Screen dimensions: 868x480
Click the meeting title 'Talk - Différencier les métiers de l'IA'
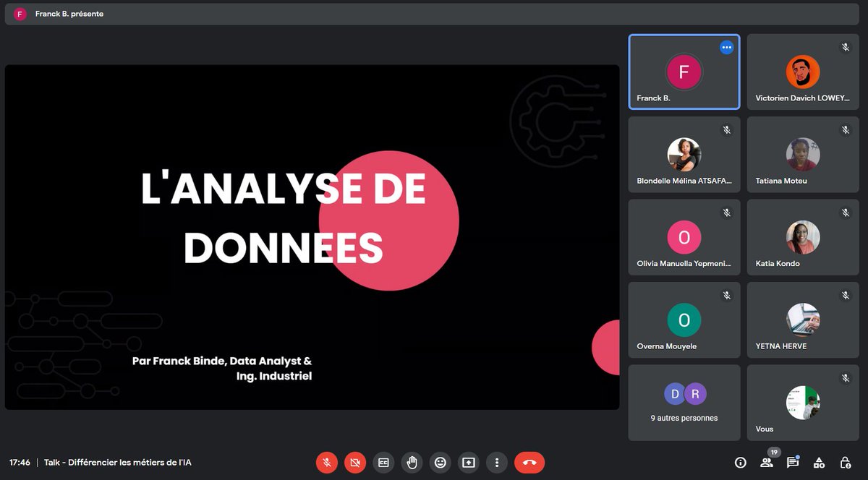(x=118, y=463)
